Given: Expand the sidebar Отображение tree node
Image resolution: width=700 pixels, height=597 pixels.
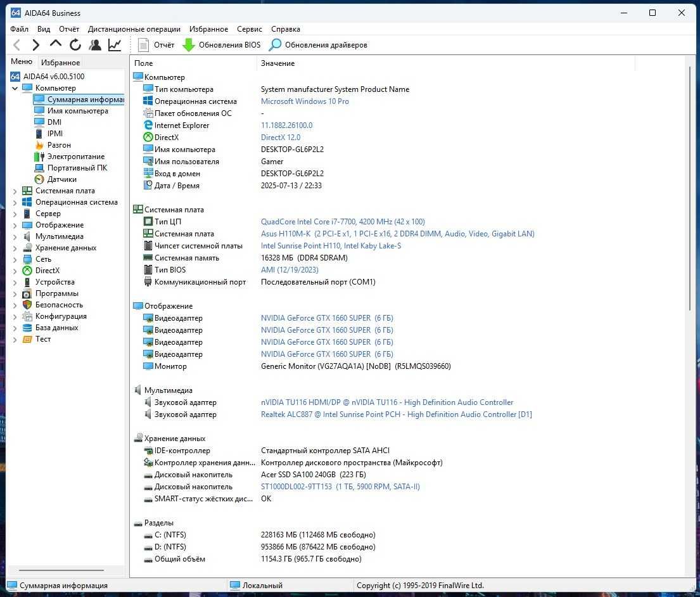Looking at the screenshot, I should (x=15, y=226).
